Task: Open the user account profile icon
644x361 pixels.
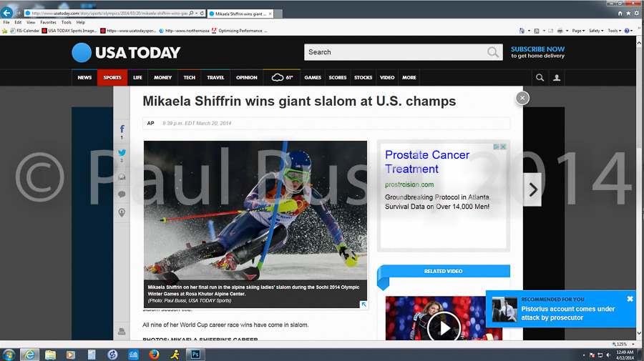Action: 557,77
